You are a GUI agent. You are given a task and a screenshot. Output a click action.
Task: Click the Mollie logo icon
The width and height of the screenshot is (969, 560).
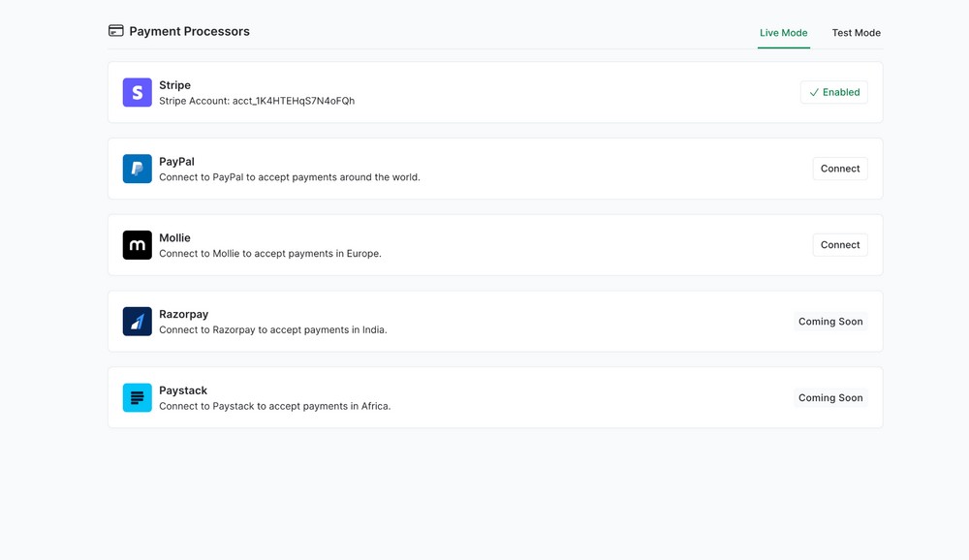tap(137, 245)
